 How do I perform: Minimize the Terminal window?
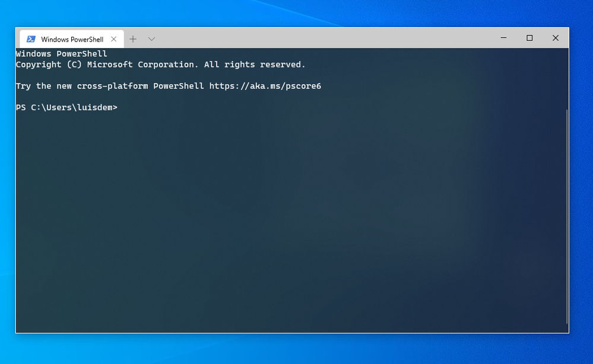click(503, 38)
